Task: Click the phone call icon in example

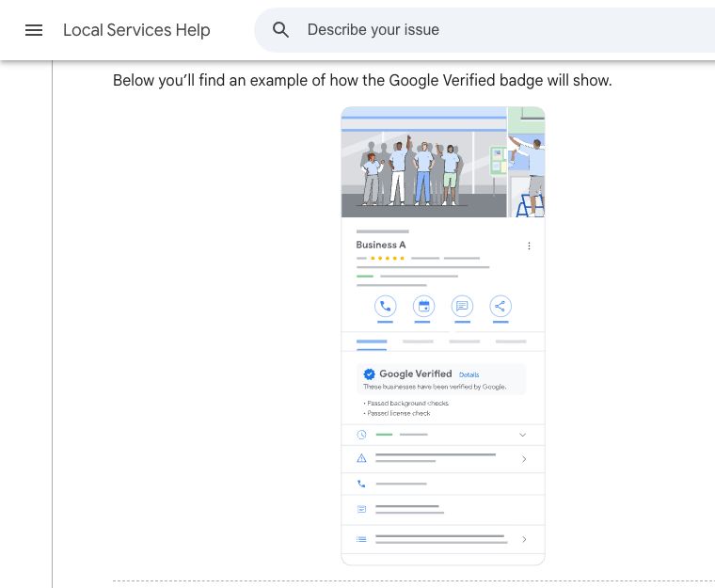Action: (x=386, y=306)
